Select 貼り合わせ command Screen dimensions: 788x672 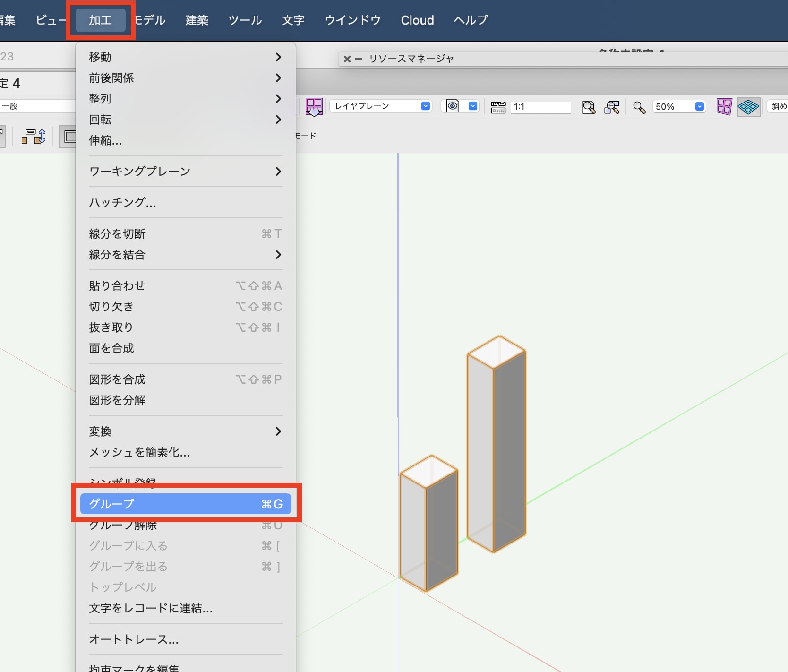(x=186, y=286)
